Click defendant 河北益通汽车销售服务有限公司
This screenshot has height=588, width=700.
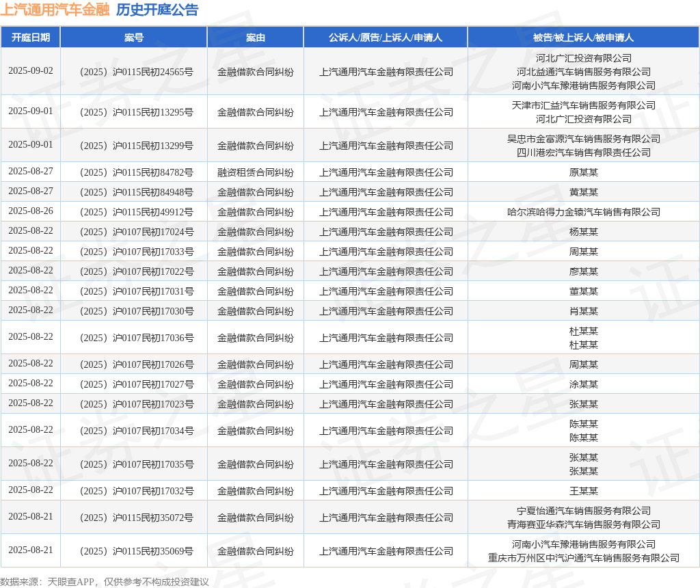coord(584,72)
